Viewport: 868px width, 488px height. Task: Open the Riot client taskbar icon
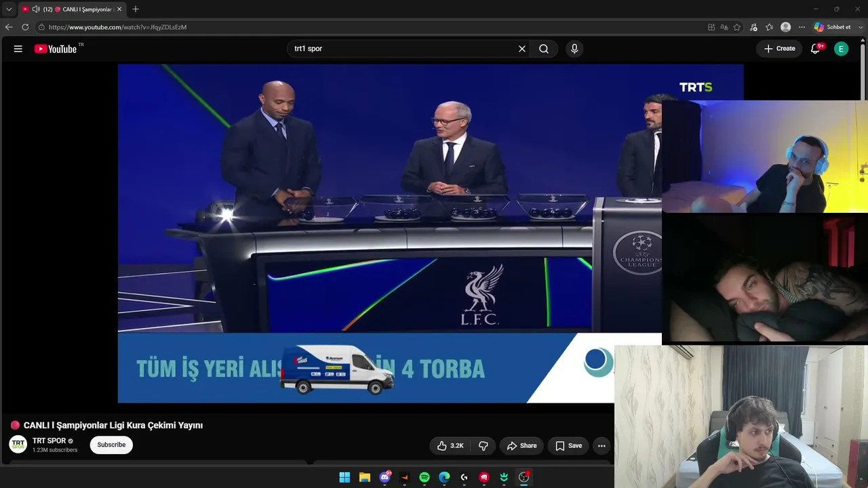484,477
